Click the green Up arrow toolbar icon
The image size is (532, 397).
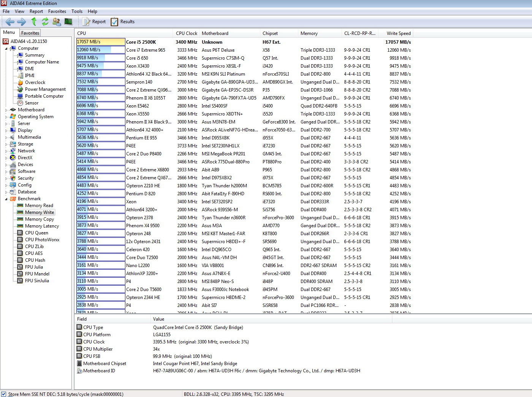(x=34, y=22)
